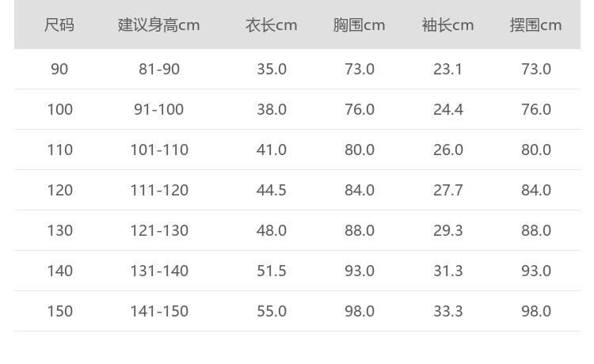Select the 衣长cm header cell
This screenshot has height=364, width=594.
[x=272, y=25]
